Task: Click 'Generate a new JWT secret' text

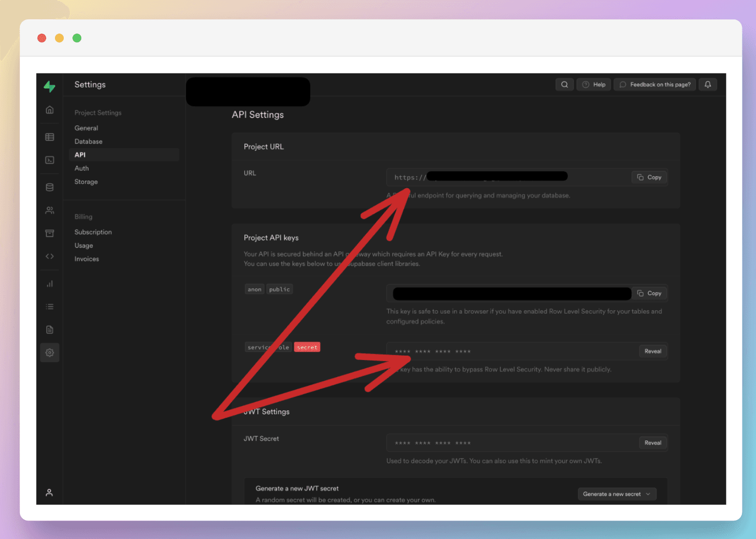Action: pyautogui.click(x=297, y=488)
